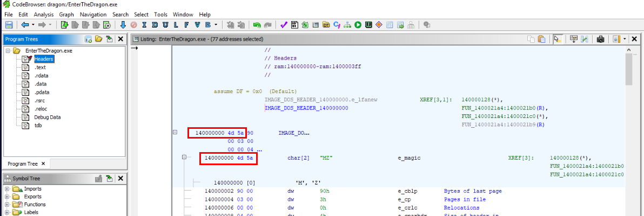Expand the Labels node in Symbol Tree
644x216 pixels.
coord(7,212)
